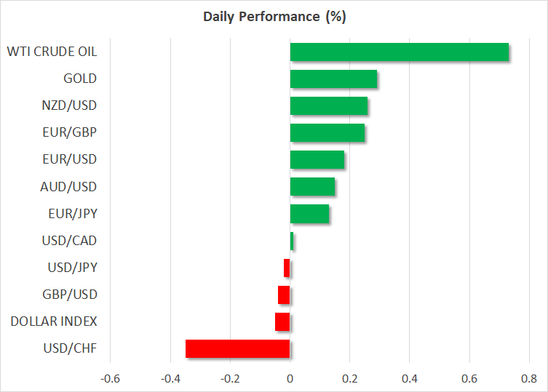Select the AUD/USD bar
Screen dimensions: 548x392
(312, 187)
